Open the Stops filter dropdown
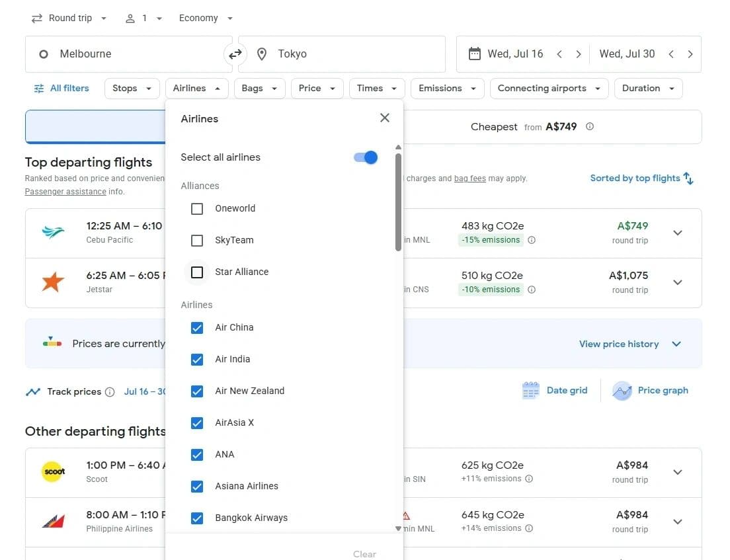Image resolution: width=730 pixels, height=560 pixels. tap(132, 89)
